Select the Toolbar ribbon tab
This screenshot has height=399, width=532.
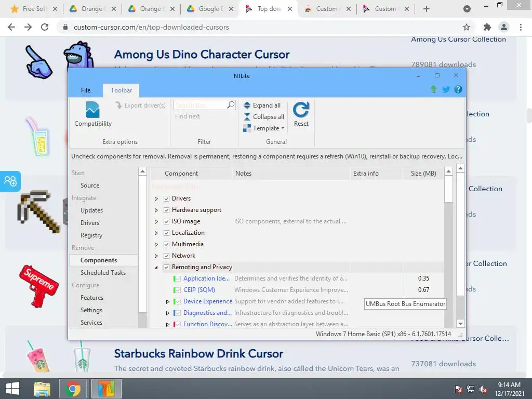121,90
